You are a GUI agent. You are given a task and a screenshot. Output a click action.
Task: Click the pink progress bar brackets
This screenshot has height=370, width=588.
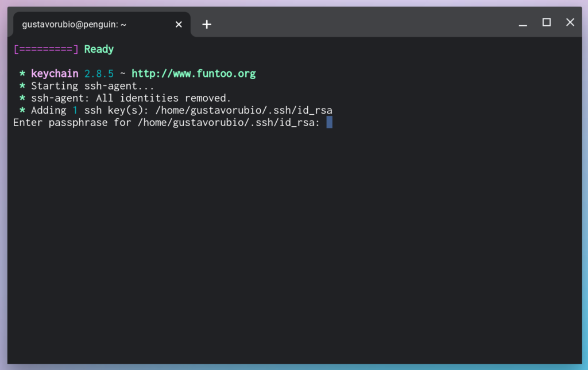tap(46, 49)
